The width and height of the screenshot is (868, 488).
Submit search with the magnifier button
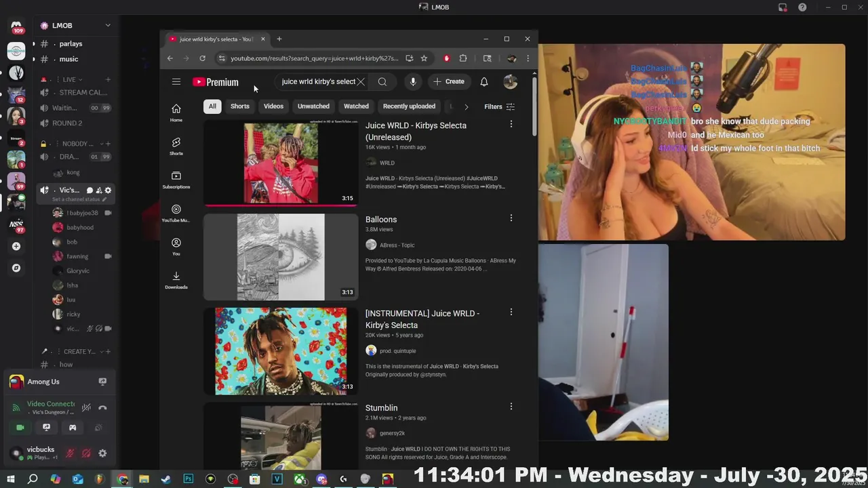coord(382,82)
